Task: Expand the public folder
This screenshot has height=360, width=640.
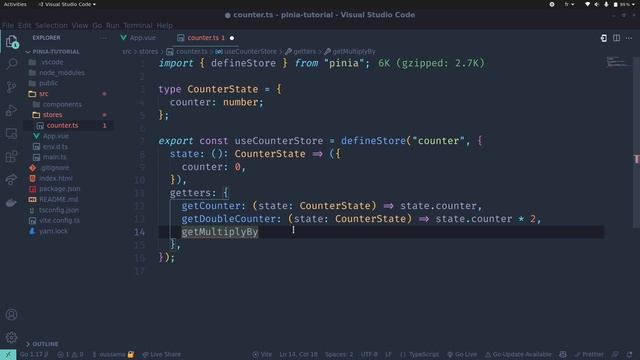Action: click(48, 83)
